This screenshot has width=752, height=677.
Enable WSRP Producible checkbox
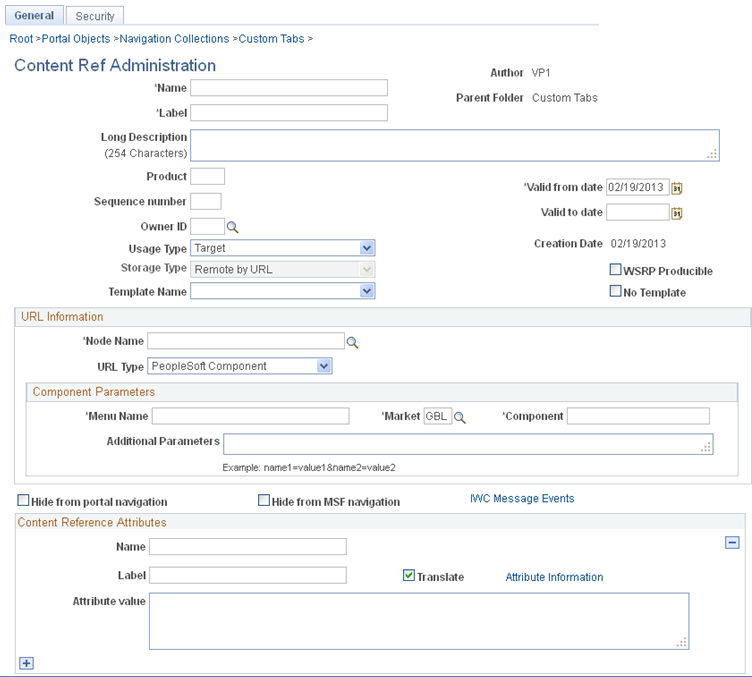click(615, 269)
